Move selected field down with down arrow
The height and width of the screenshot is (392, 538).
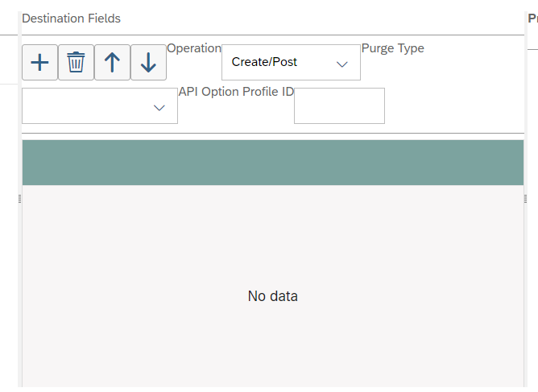point(148,63)
